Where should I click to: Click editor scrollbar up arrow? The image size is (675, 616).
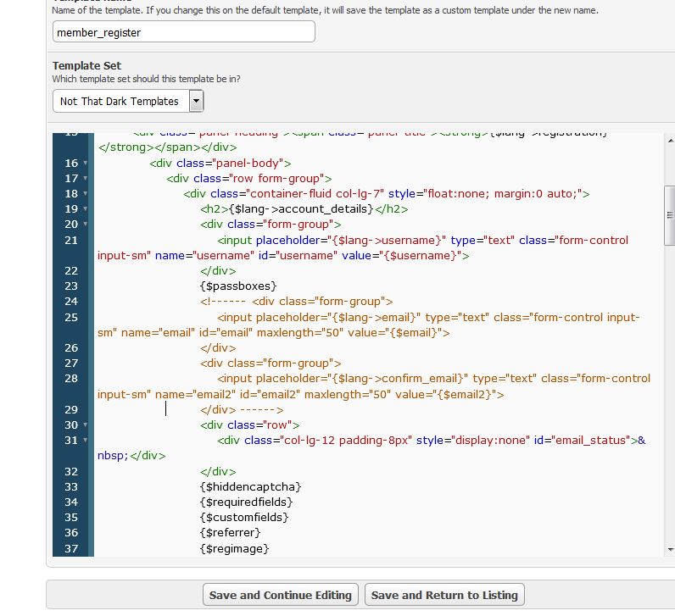coord(670,141)
